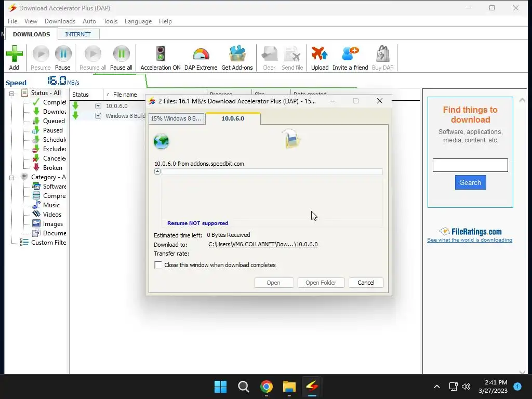The image size is (532, 399).
Task: Select Compressed category
Action: 49,196
